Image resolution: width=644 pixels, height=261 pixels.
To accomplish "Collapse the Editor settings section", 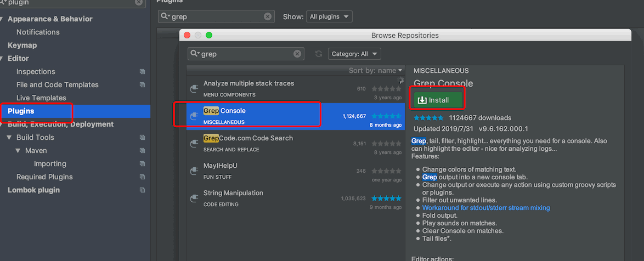I will 2,58.
